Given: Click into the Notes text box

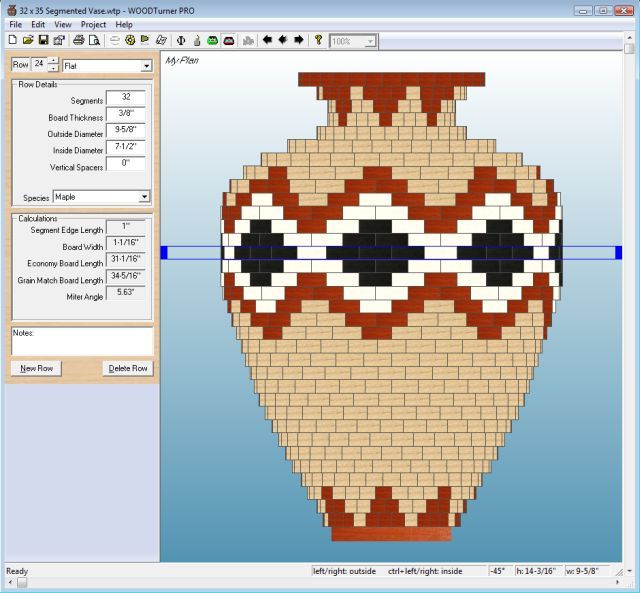Looking at the screenshot, I should [82, 340].
